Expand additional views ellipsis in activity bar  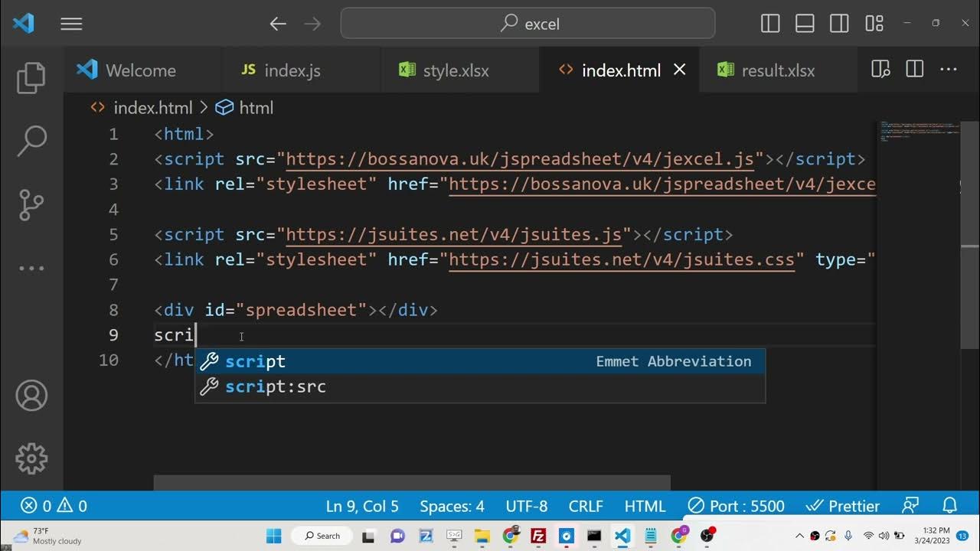(31, 269)
